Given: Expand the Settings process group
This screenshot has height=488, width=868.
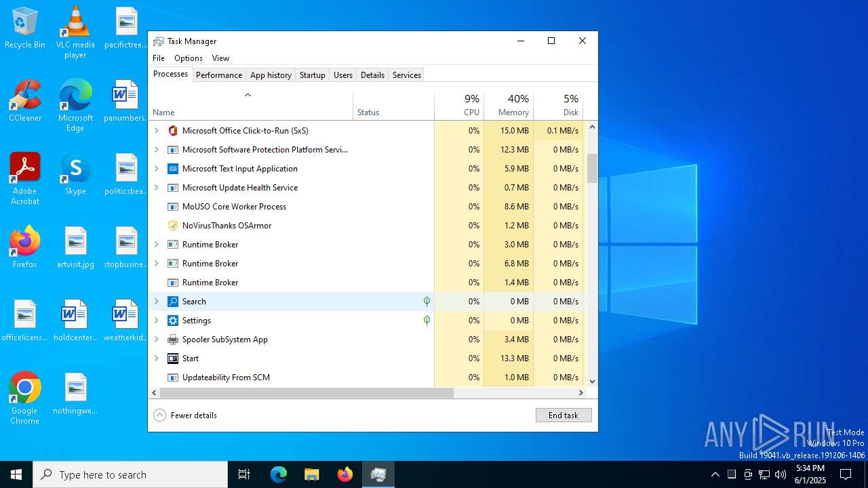Looking at the screenshot, I should [x=157, y=321].
